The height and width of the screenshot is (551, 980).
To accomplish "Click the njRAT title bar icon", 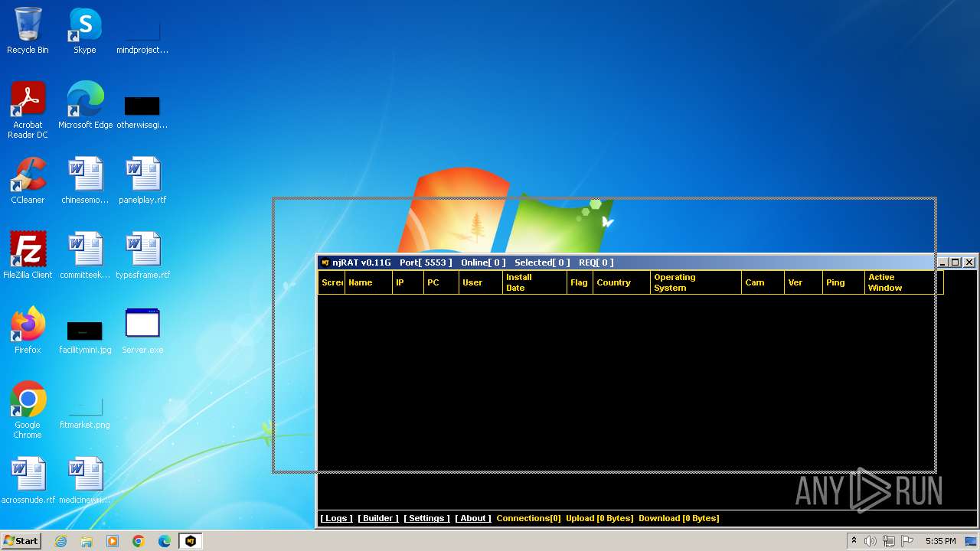I will (325, 262).
